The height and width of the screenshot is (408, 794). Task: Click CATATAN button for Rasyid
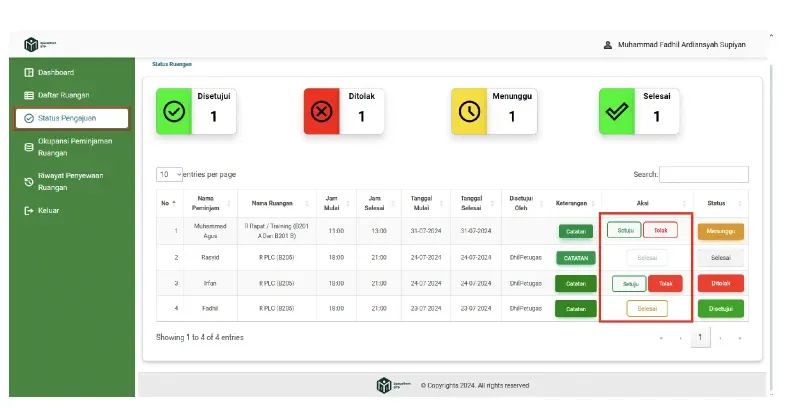tap(576, 258)
